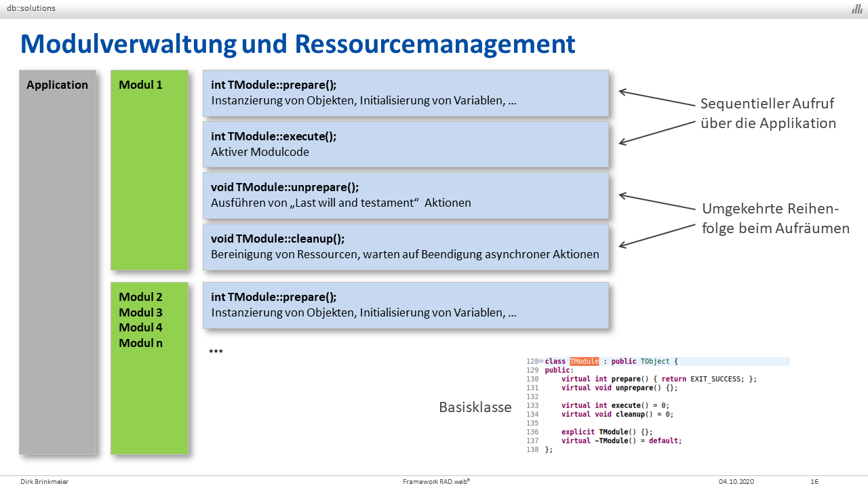Click the 'Modul 4' label
Viewport: 868px width, 488px height.
pos(140,327)
